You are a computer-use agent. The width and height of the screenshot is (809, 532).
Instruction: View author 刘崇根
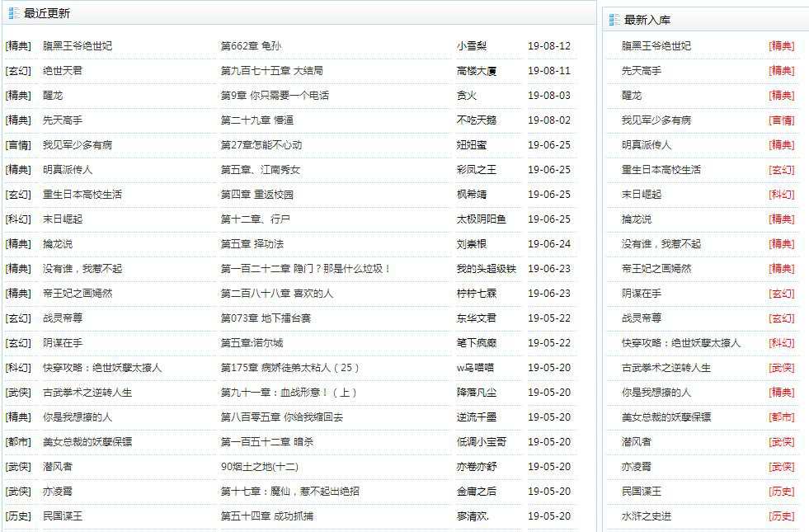(472, 244)
